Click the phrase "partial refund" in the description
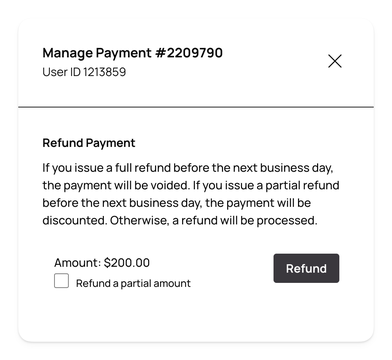 [302, 185]
